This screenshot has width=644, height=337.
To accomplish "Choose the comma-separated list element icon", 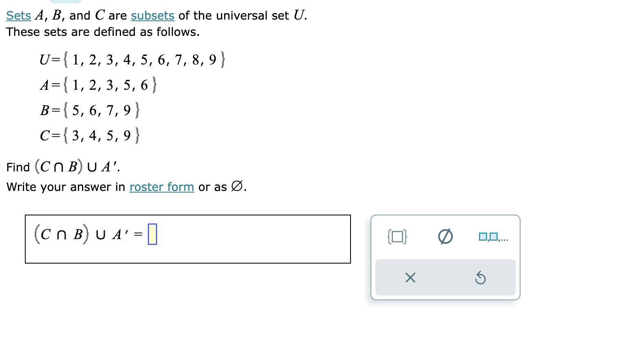I will [494, 236].
